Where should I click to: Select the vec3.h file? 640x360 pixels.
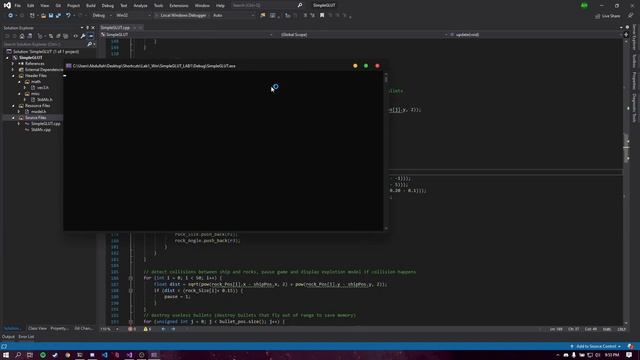coord(42,88)
